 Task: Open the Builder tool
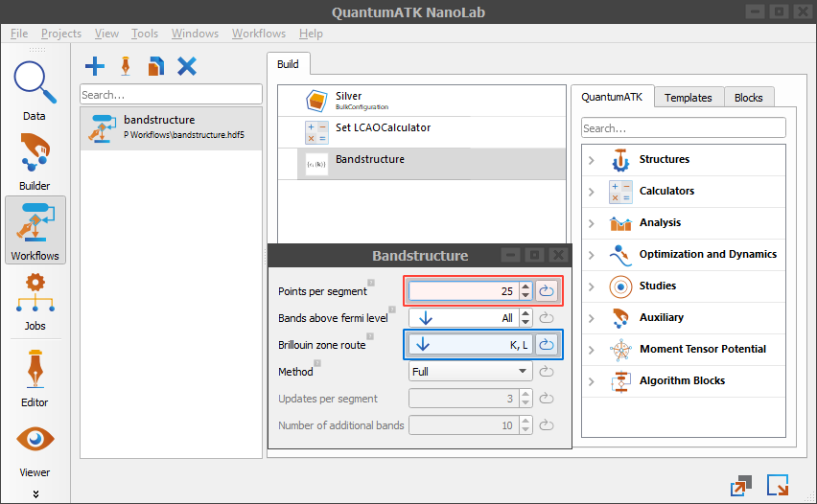pos(35,161)
